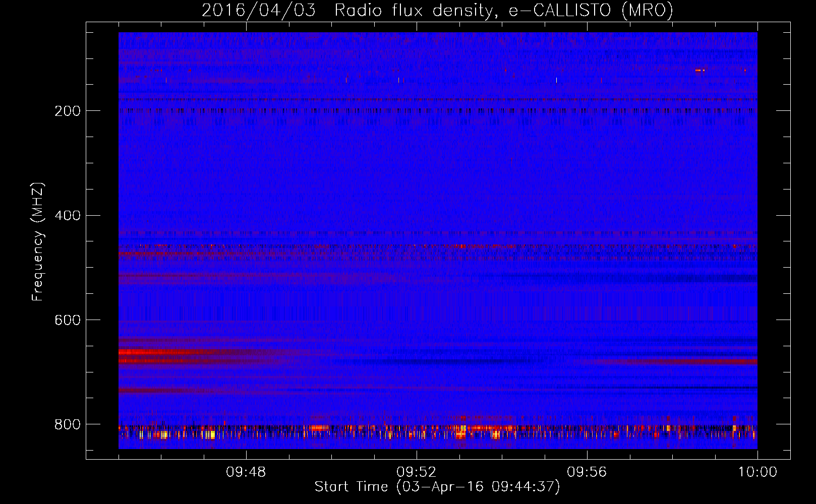Select the 'Frequency (MHZ)' vertical axis label

(38, 242)
